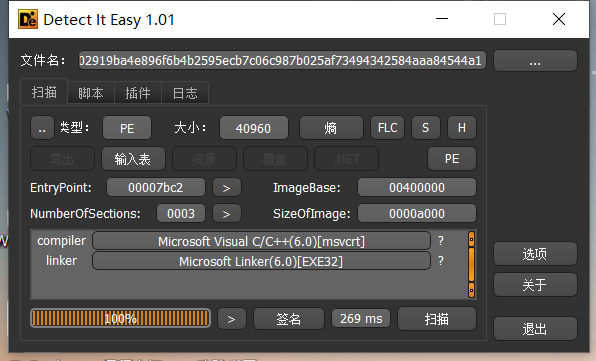Open the 插件 tab
This screenshot has height=361, width=596.
[x=138, y=93]
